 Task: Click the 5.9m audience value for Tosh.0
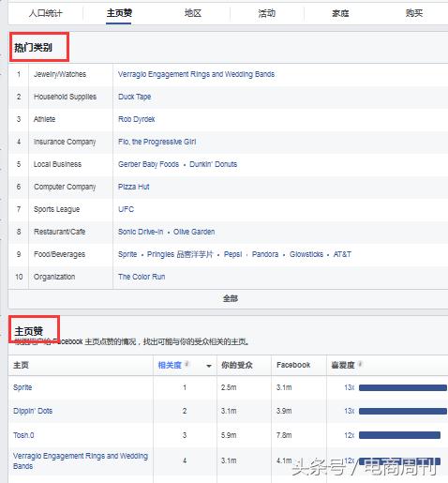coord(229,435)
